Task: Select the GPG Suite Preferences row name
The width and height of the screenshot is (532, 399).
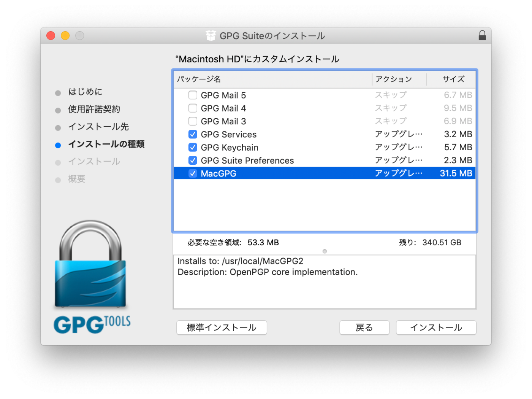Action: tap(247, 161)
